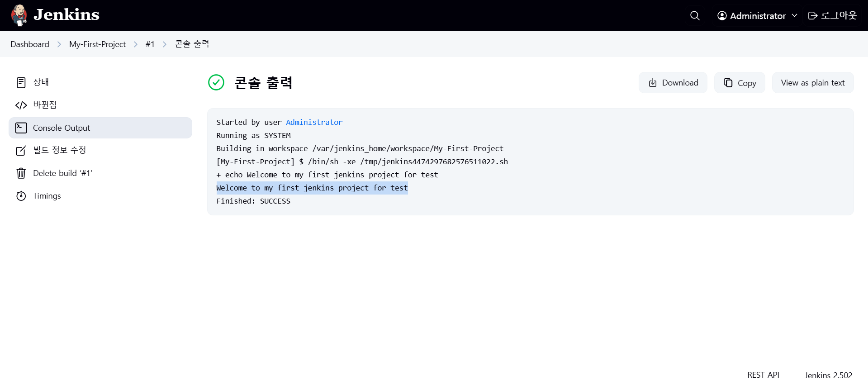Click the Jenkins butler logo icon
Screen dimensions: 868x385
pos(19,15)
